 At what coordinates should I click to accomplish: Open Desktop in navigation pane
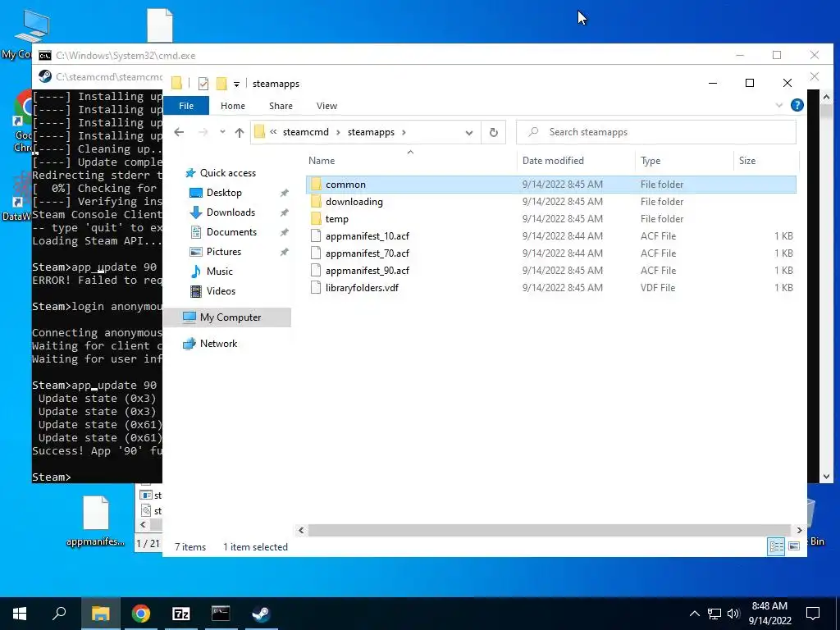pyautogui.click(x=224, y=192)
